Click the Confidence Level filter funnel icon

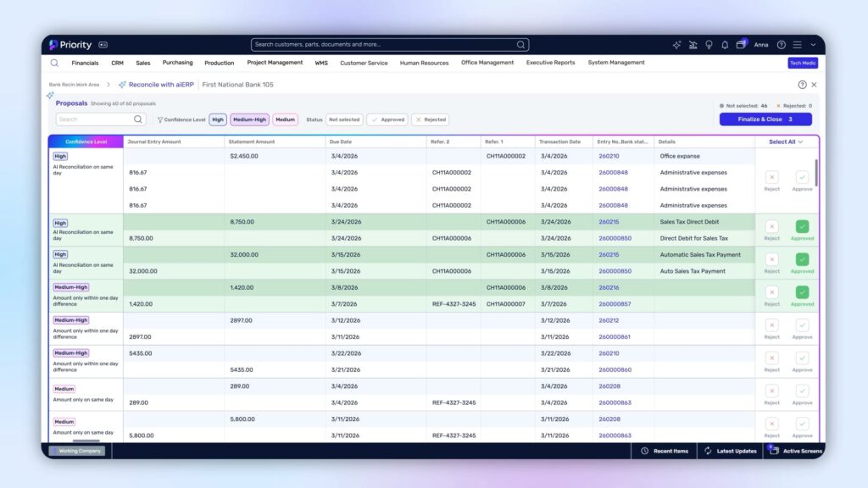(160, 119)
